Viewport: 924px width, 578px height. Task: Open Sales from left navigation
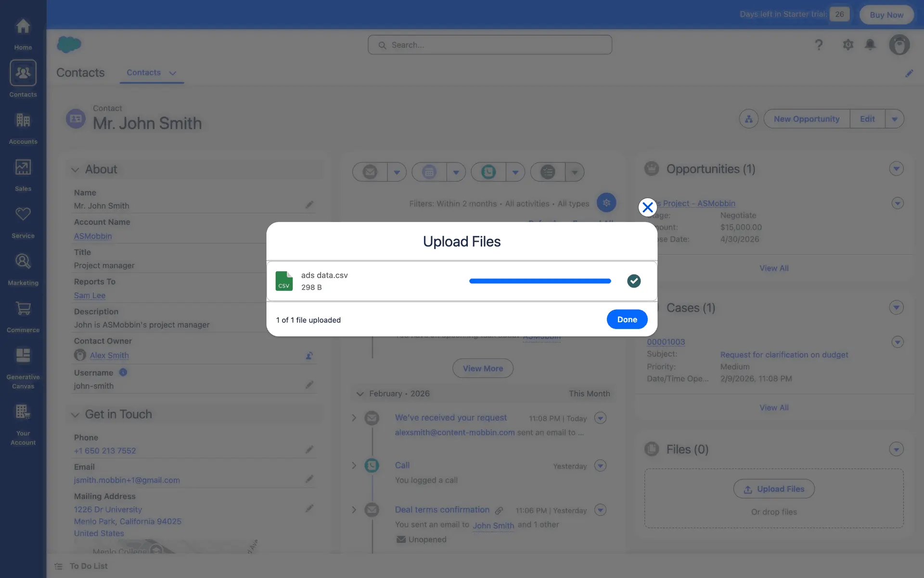coord(23,175)
